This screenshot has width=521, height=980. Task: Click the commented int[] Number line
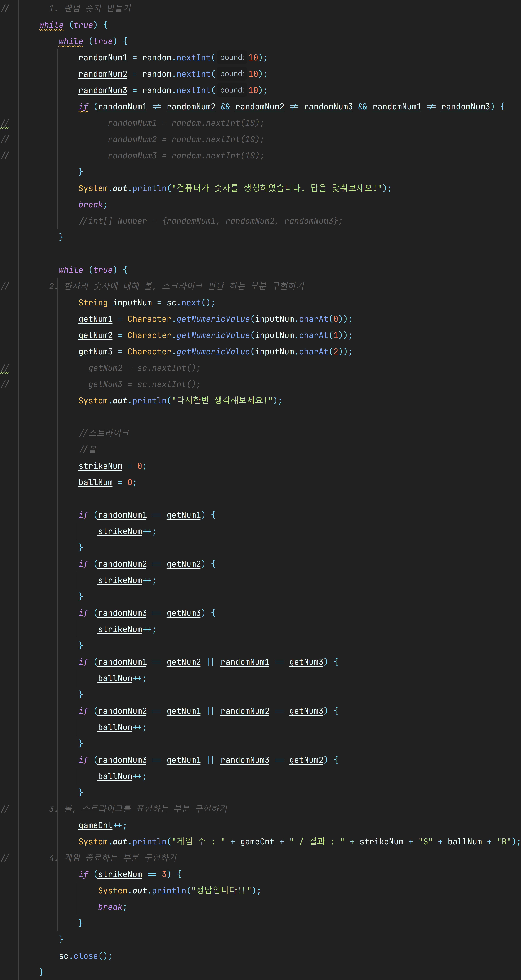(210, 221)
